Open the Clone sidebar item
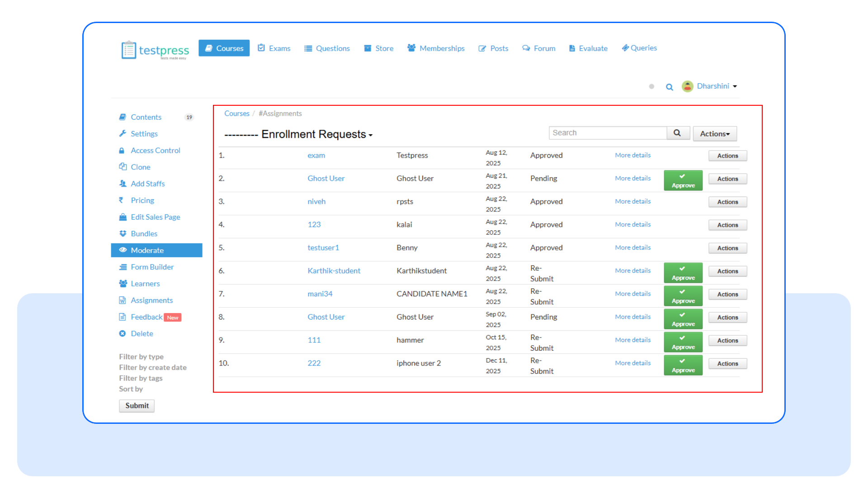 pos(140,167)
